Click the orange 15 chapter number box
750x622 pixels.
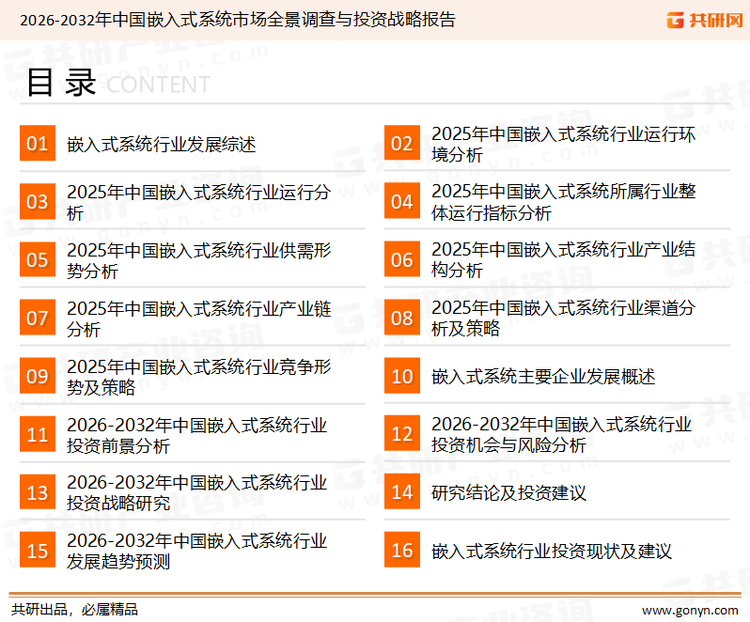click(x=37, y=550)
